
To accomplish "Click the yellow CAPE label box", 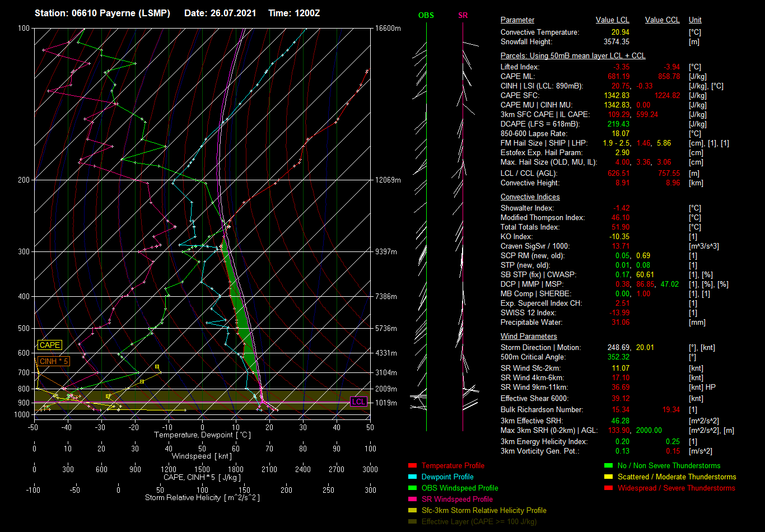I will [x=50, y=346].
